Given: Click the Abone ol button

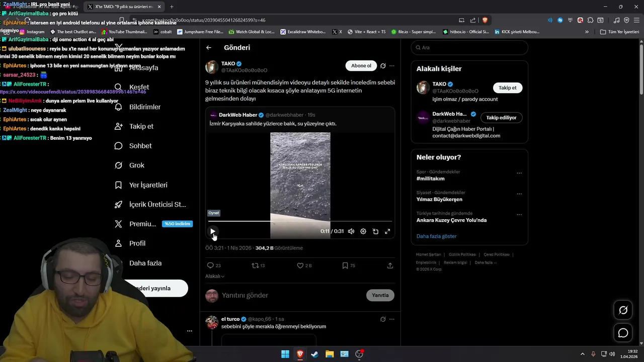Looking at the screenshot, I should coord(361,65).
